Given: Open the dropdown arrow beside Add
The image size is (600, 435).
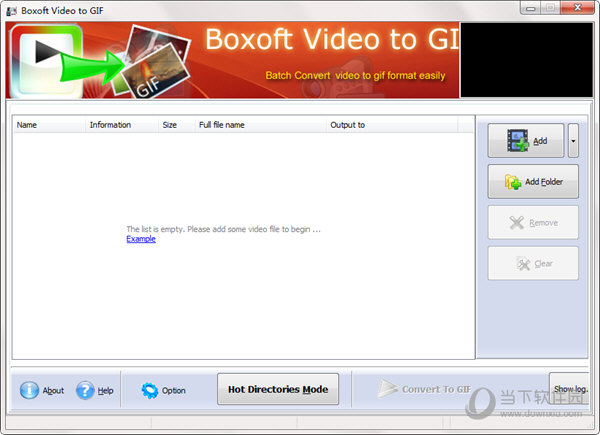Looking at the screenshot, I should pos(573,140).
